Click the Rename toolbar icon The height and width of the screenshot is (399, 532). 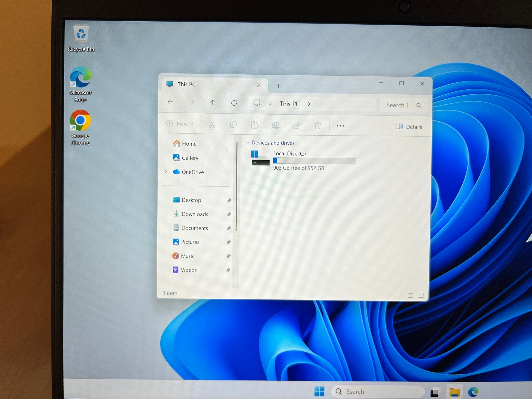pyautogui.click(x=275, y=125)
